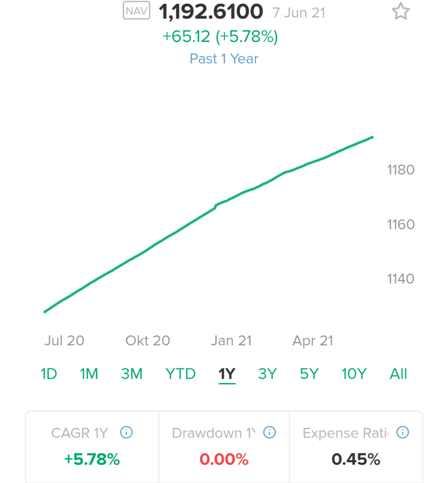Switch chart to YTD range
Viewport: 448px width, 483px height.
[x=180, y=374]
